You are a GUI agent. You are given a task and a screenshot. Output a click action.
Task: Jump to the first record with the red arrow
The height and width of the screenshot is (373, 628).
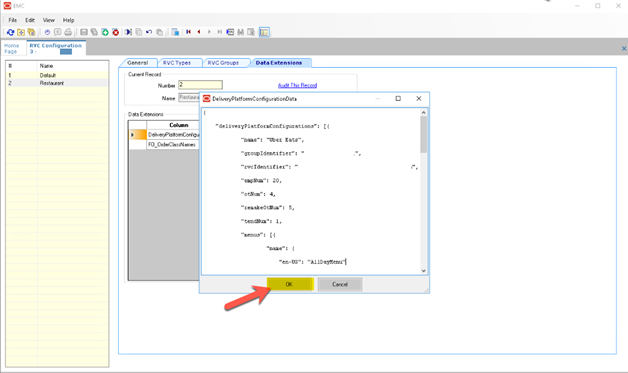coord(188,32)
